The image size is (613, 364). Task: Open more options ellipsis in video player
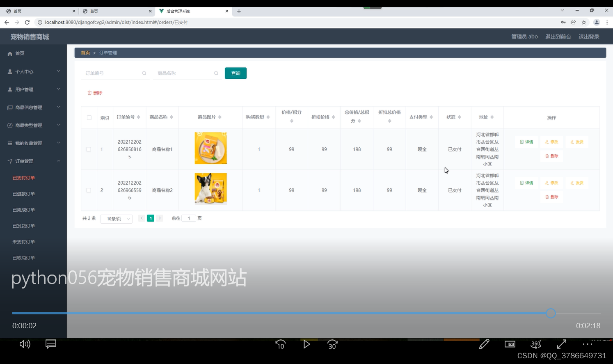[587, 344]
